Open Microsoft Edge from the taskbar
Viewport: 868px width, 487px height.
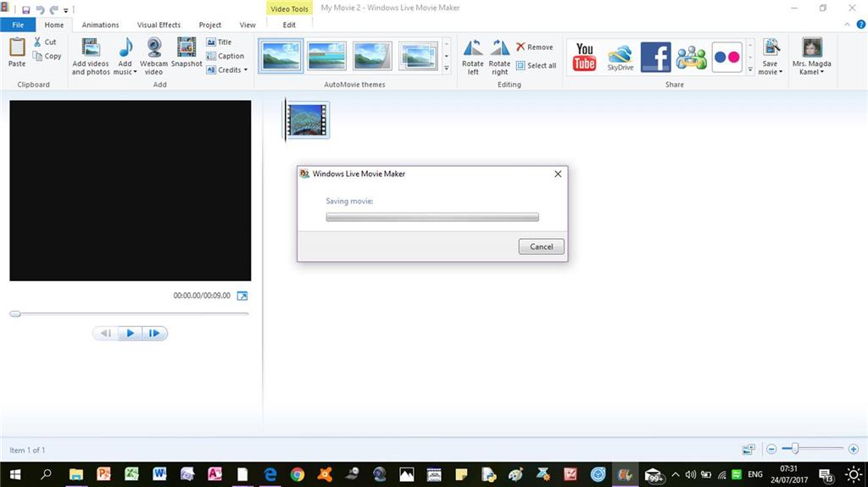pyautogui.click(x=270, y=474)
